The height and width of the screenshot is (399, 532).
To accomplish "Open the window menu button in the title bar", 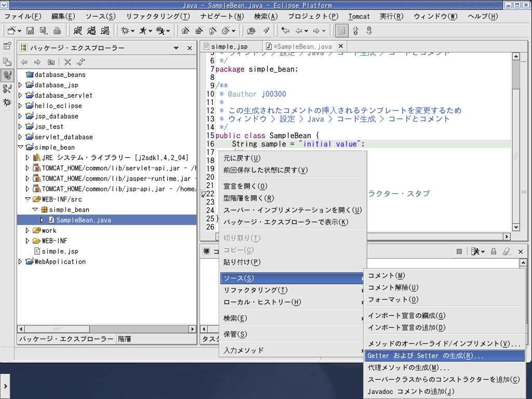I will click(4, 5).
